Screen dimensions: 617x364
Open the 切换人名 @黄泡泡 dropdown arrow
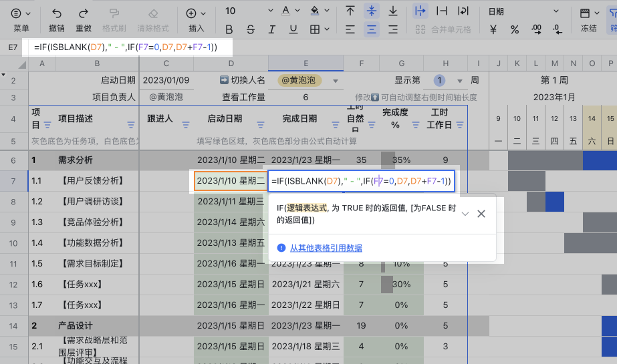coord(336,81)
